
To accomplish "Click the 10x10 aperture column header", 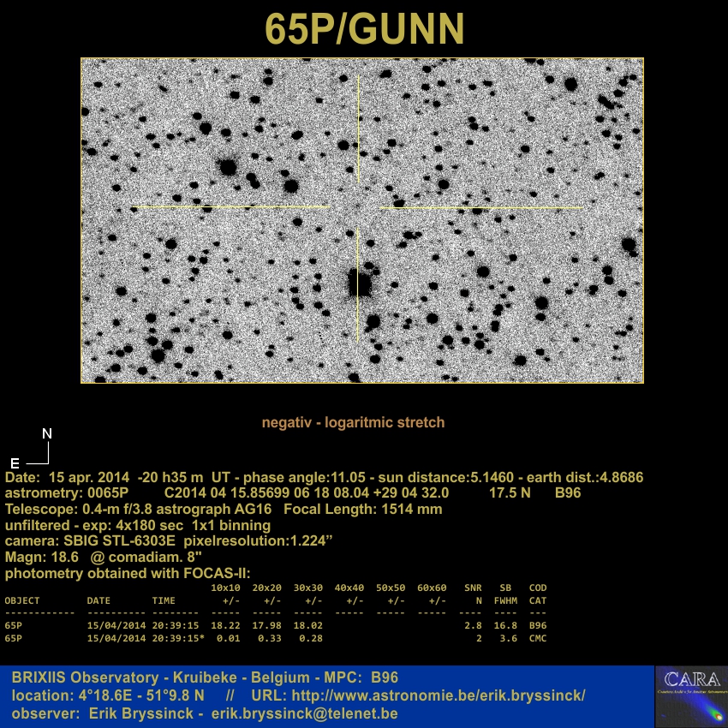I will [225, 588].
